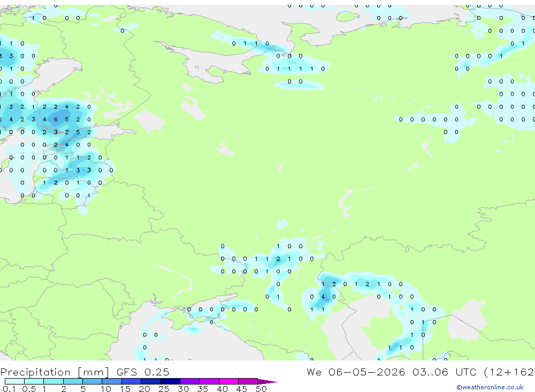The height and width of the screenshot is (392, 535).
Task: Pick the 35–40 mm violet legend swatch
Action: [209, 381]
